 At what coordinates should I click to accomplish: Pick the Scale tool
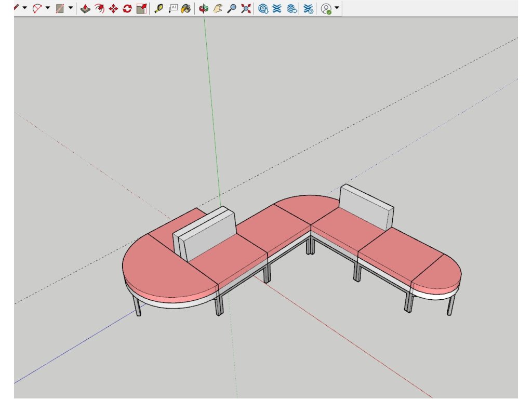(141, 8)
